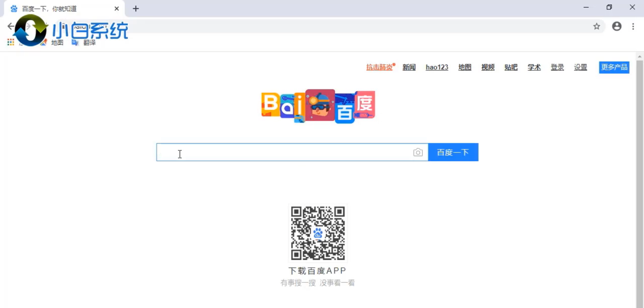
Task: Open the 登录 link
Action: click(557, 67)
